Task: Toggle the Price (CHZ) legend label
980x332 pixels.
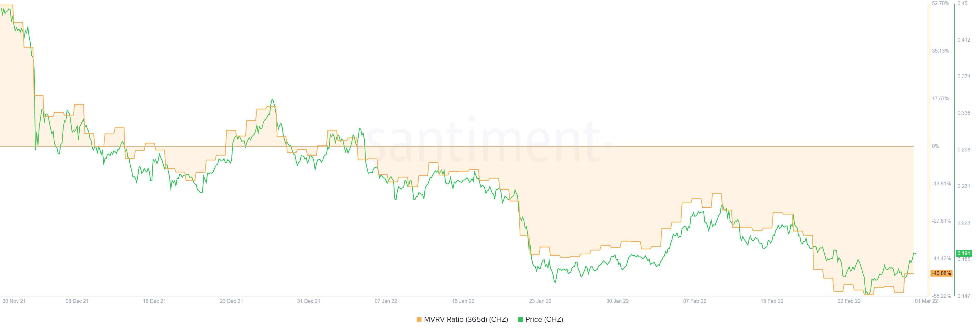Action: point(544,320)
